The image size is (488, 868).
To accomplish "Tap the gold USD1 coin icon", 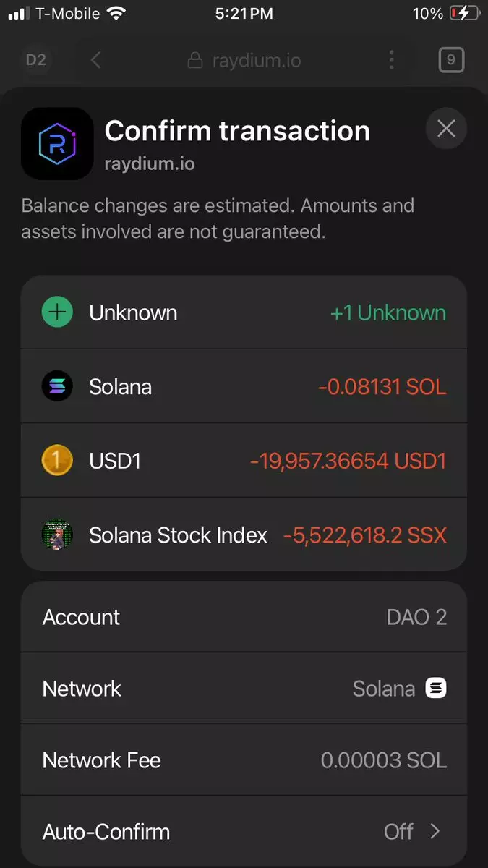I will click(x=57, y=461).
